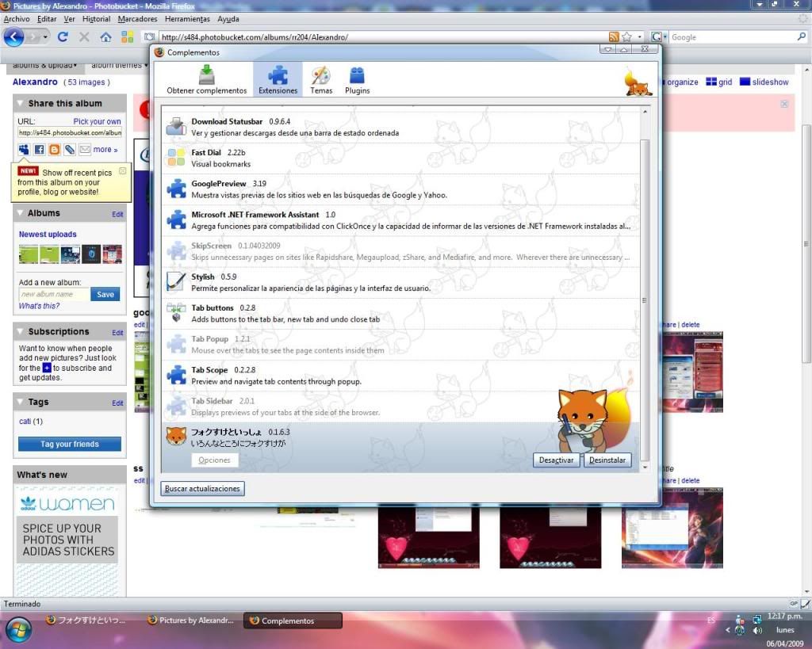This screenshot has height=649, width=812.
Task: Open the Editar menu
Action: (47, 19)
